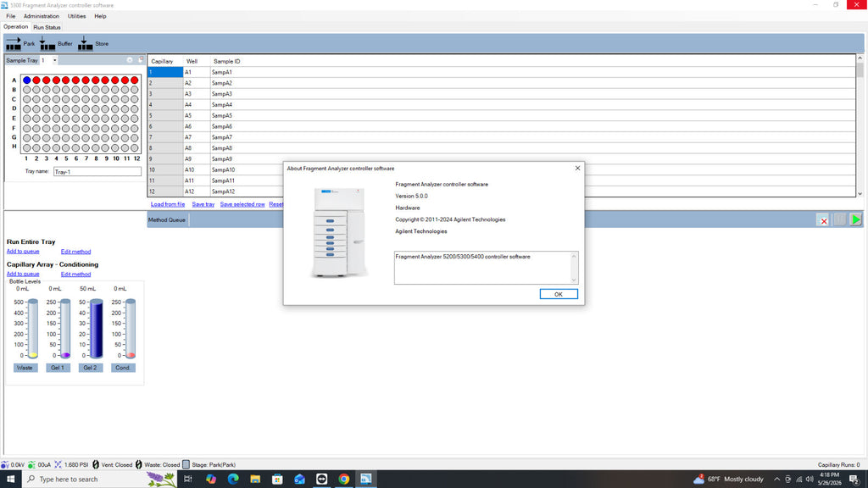Click the Tray name input field
The height and width of the screenshot is (488, 868).
[x=97, y=172]
